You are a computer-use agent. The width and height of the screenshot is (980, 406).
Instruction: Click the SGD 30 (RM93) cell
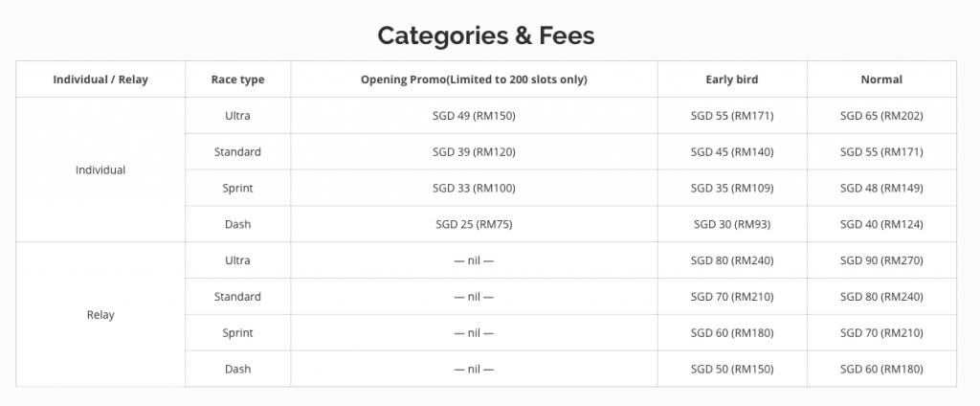pyautogui.click(x=731, y=224)
